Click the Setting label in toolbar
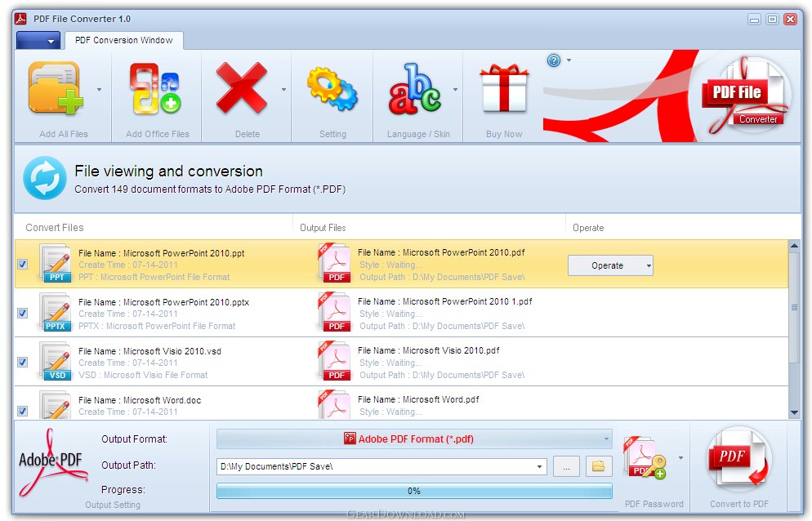Viewport: 812px width, 521px height. (x=332, y=134)
